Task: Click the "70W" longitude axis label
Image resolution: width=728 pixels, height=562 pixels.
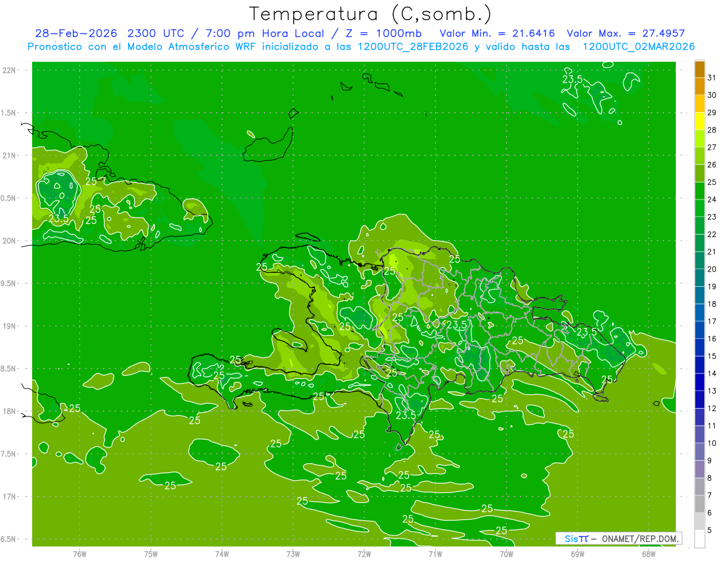Action: pos(507,554)
